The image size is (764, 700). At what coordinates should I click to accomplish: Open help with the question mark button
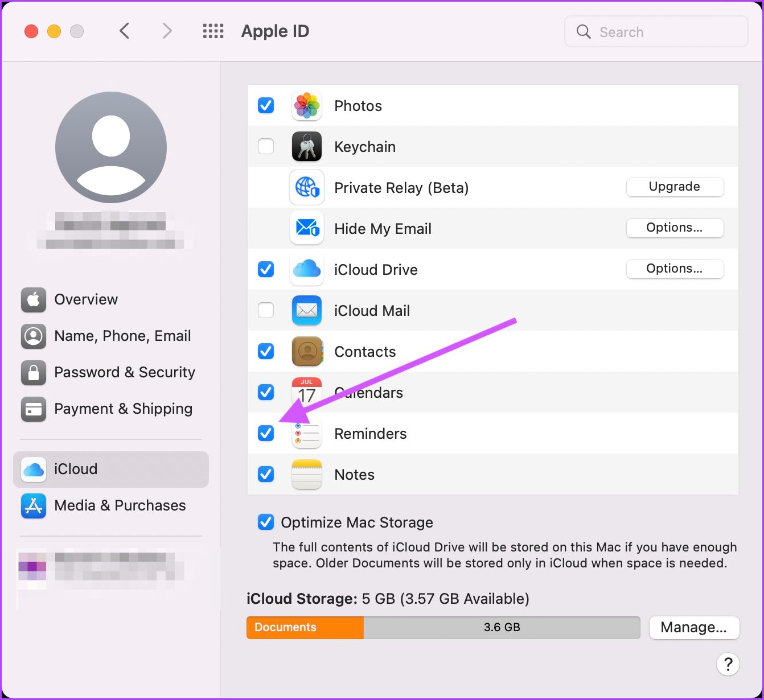[728, 664]
